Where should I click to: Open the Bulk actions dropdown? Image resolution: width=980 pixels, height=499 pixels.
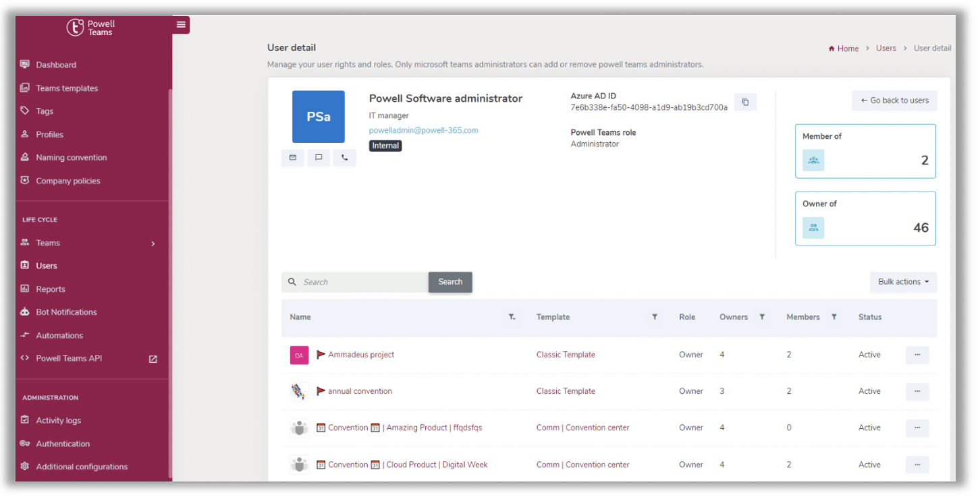point(903,282)
